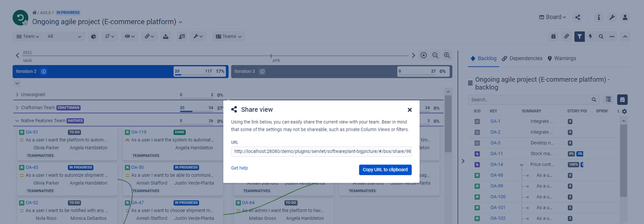Click the search magnifier in toolbar
Image resolution: width=644 pixels, height=224 pixels.
[x=601, y=36]
